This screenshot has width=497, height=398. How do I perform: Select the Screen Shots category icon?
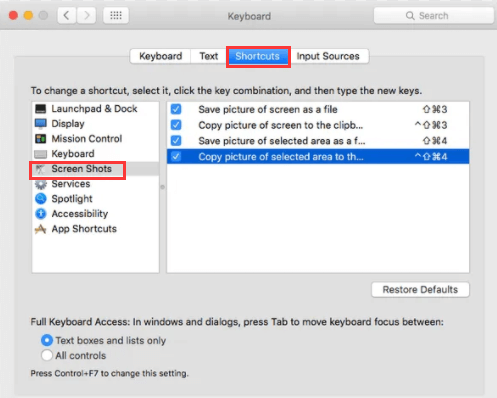[41, 169]
